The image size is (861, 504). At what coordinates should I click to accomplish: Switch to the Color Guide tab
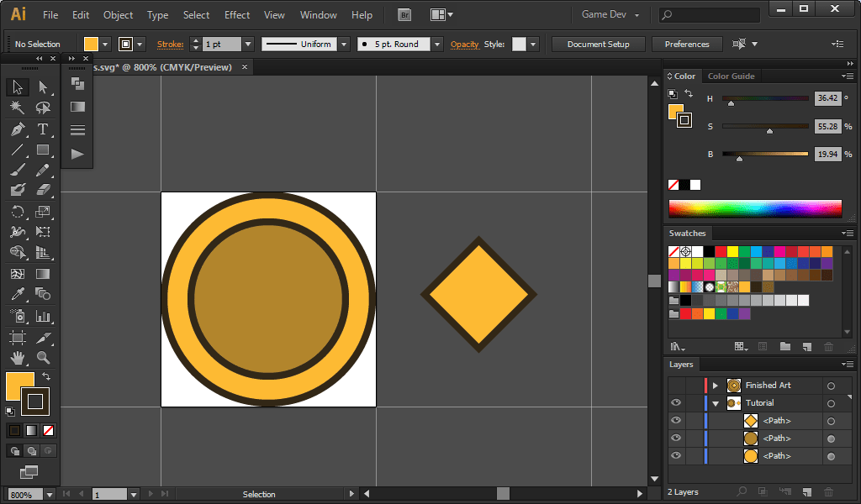pyautogui.click(x=731, y=76)
